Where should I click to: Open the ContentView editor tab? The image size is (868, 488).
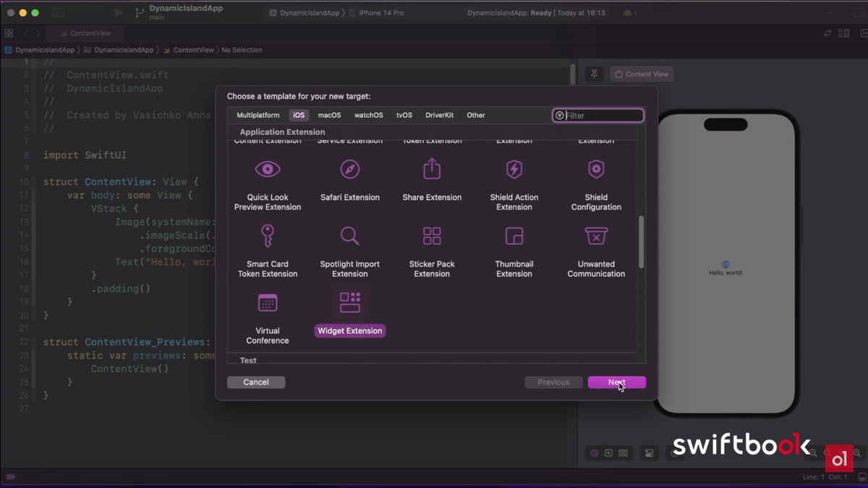[85, 33]
